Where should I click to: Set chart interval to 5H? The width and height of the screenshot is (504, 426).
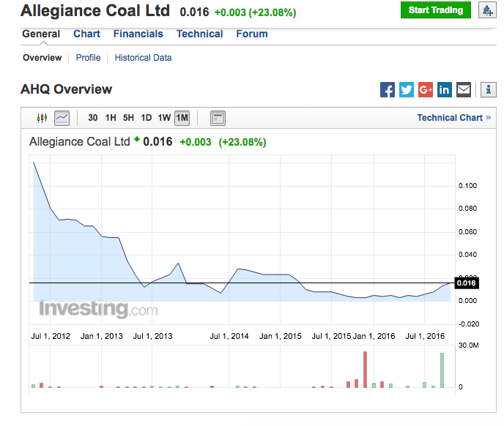click(128, 118)
